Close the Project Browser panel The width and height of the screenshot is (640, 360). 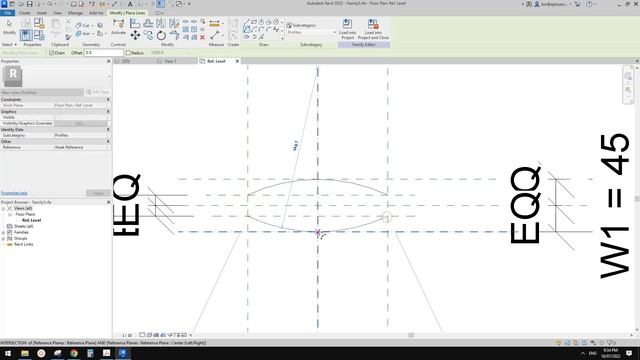(108, 202)
